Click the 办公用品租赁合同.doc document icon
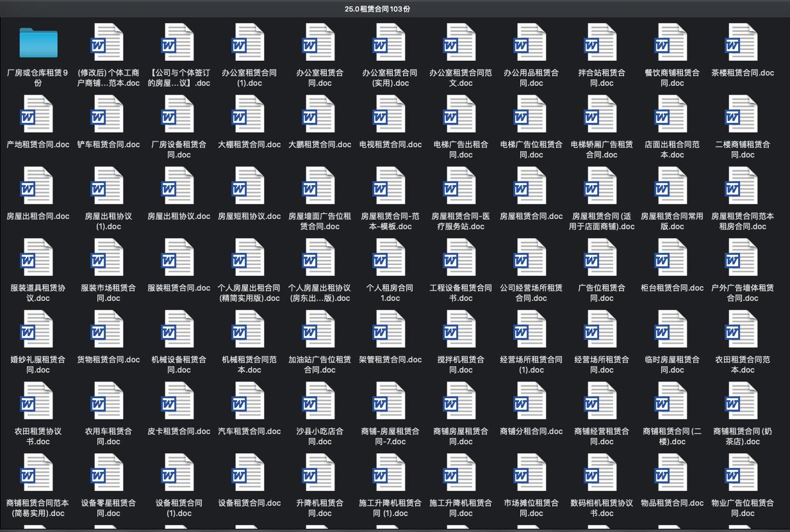 531,42
